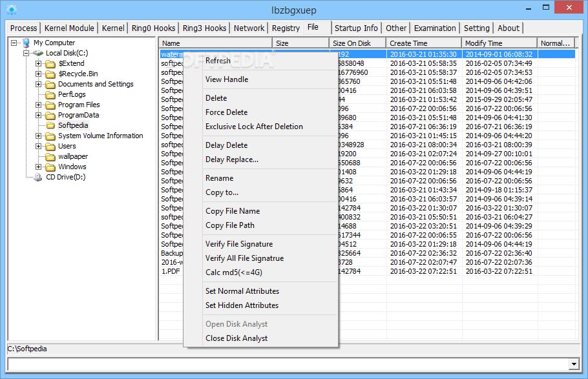Click the Program Files folder icon
The width and height of the screenshot is (588, 379).
coord(50,105)
